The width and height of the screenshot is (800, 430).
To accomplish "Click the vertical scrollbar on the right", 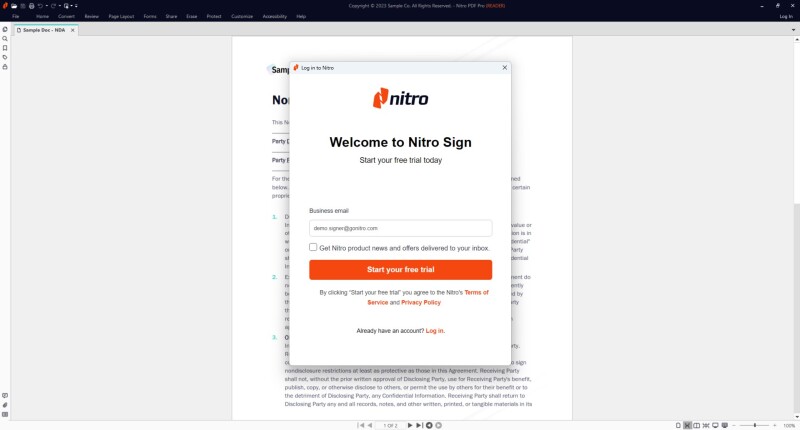I will click(796, 228).
